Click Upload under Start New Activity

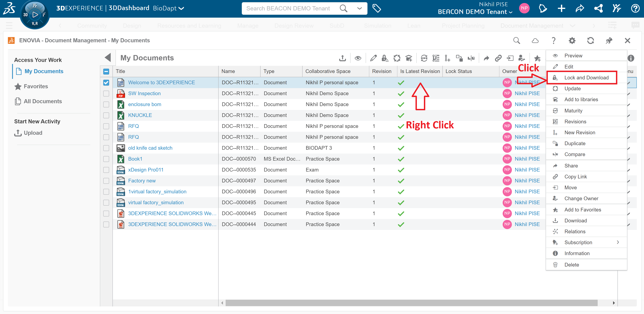click(28, 133)
